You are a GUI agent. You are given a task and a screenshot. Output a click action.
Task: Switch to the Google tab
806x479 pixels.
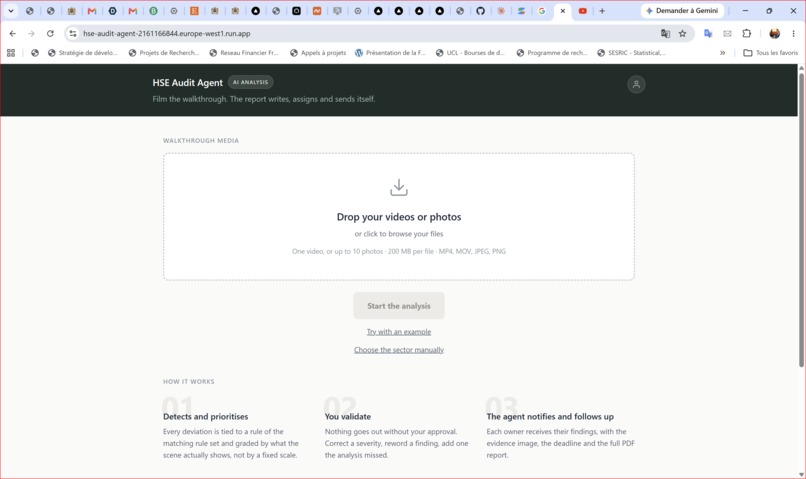click(x=541, y=11)
